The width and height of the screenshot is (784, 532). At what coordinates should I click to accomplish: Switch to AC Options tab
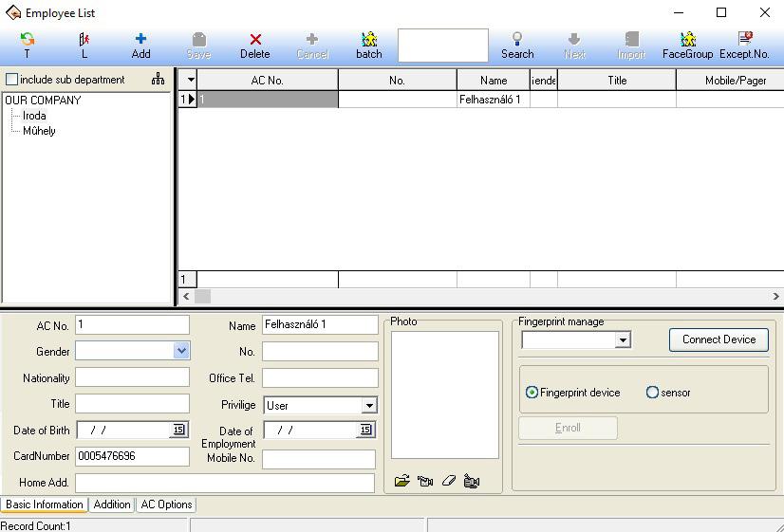point(166,504)
